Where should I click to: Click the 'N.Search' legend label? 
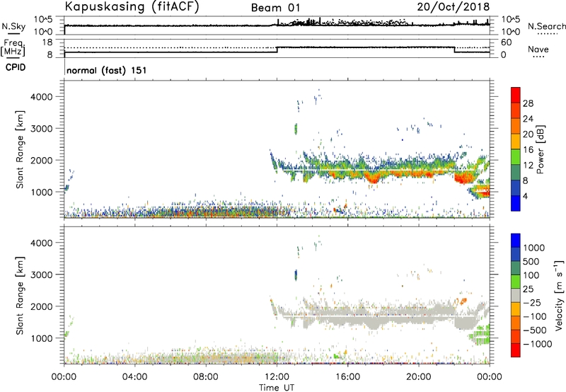[546, 26]
